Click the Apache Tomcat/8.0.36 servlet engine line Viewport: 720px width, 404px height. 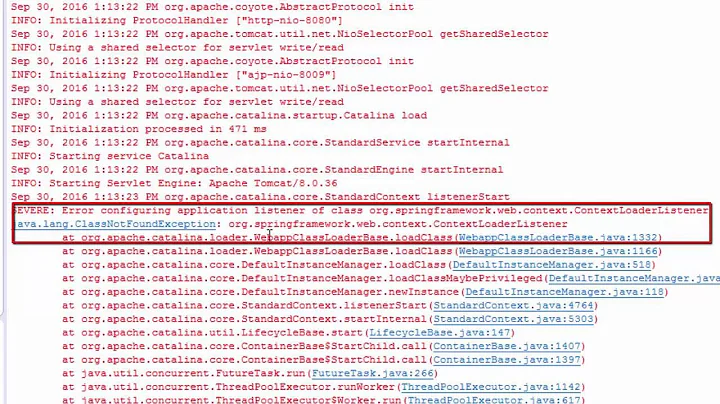(x=174, y=183)
